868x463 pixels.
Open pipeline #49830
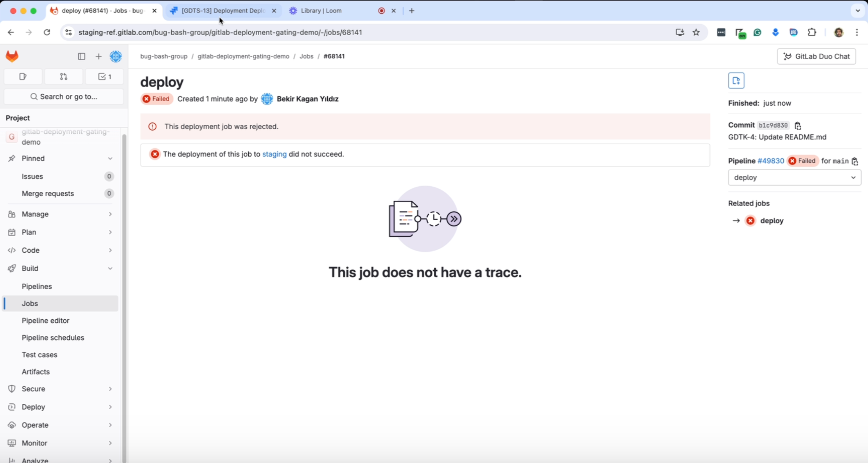tap(771, 161)
